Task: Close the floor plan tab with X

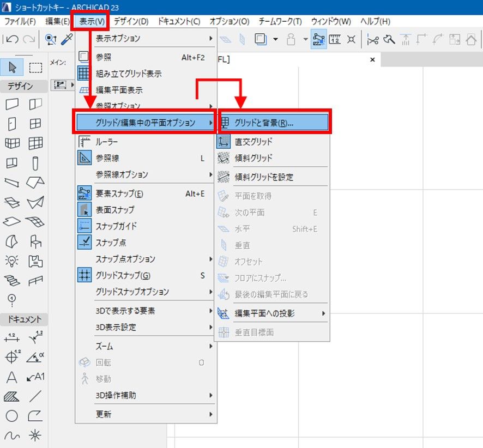Action: coord(372,60)
